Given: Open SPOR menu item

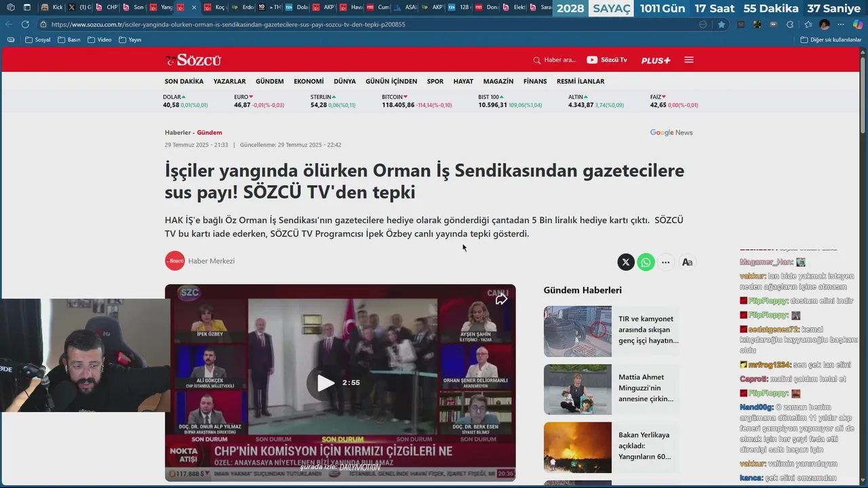Looking at the screenshot, I should click(435, 81).
